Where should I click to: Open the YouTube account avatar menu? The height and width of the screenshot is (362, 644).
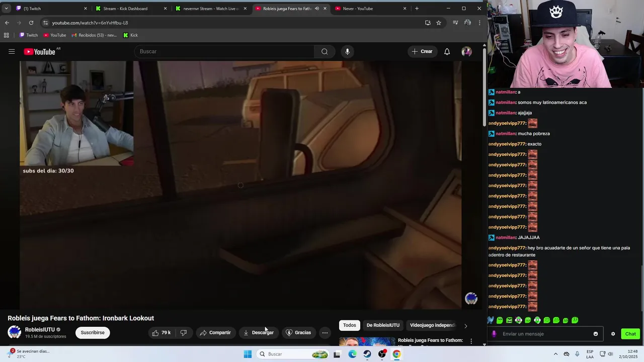(x=466, y=51)
